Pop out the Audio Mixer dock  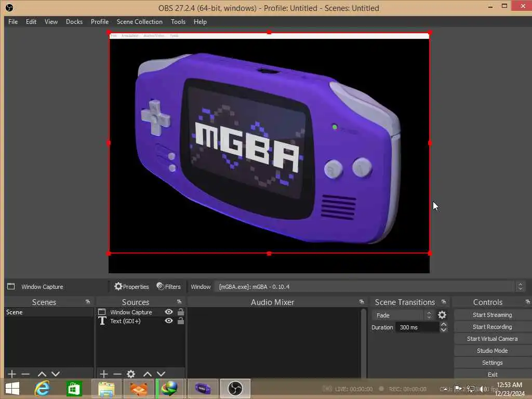click(362, 302)
